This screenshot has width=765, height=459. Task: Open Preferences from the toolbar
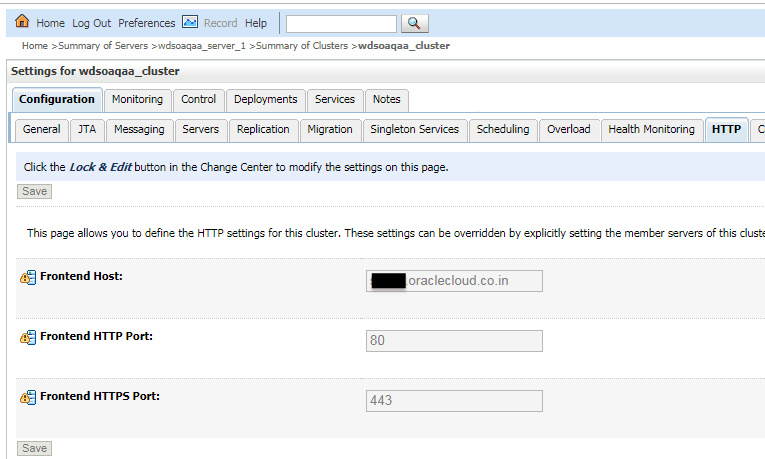[146, 23]
